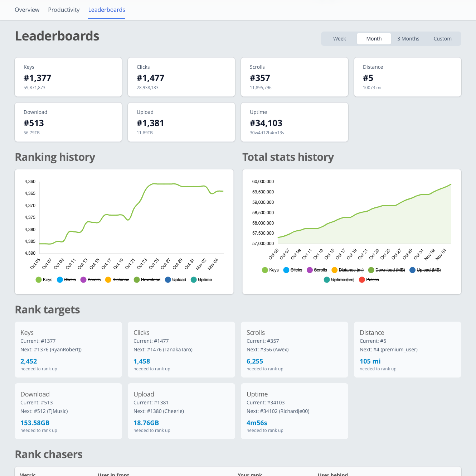This screenshot has width=476, height=476.
Task: Select the Month time range
Action: (374, 38)
